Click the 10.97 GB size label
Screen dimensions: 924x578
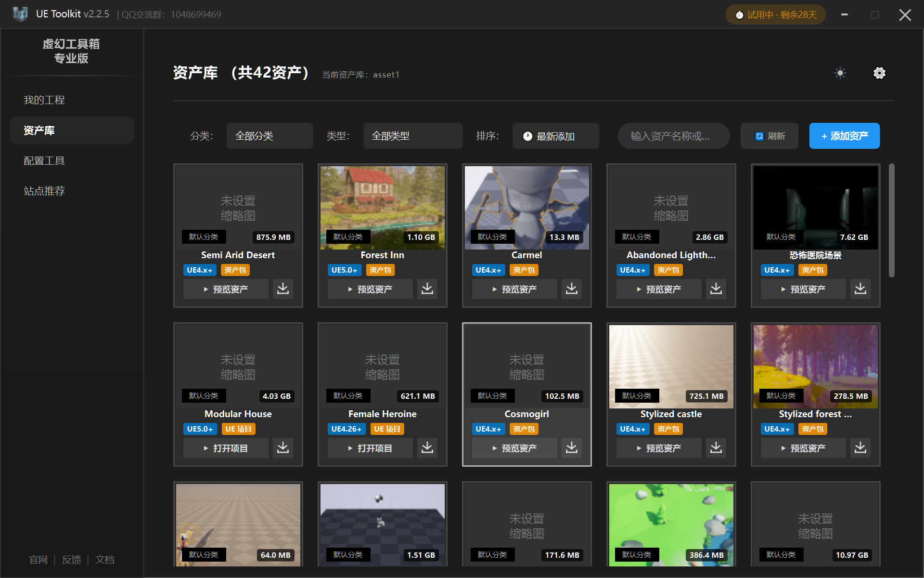[x=852, y=555]
